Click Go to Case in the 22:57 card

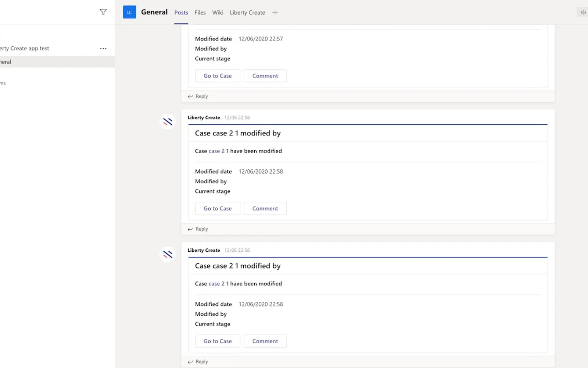218,76
